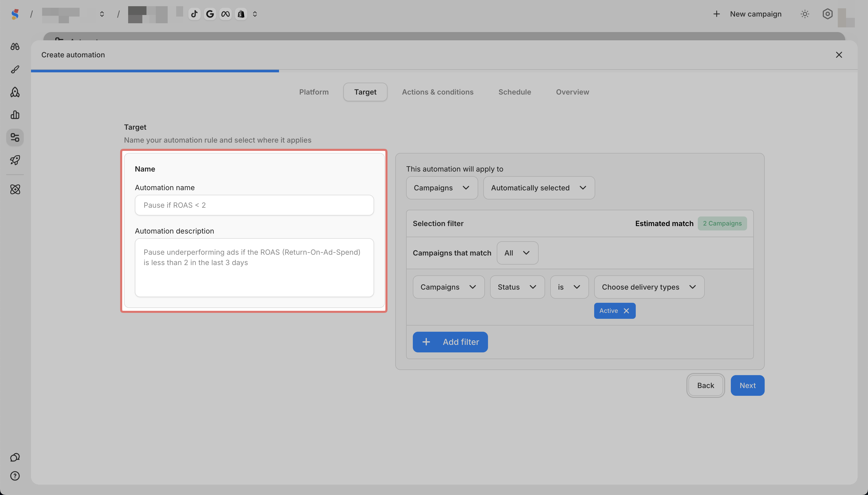Click the TikTok platform icon
The image size is (868, 495).
pyautogui.click(x=195, y=14)
